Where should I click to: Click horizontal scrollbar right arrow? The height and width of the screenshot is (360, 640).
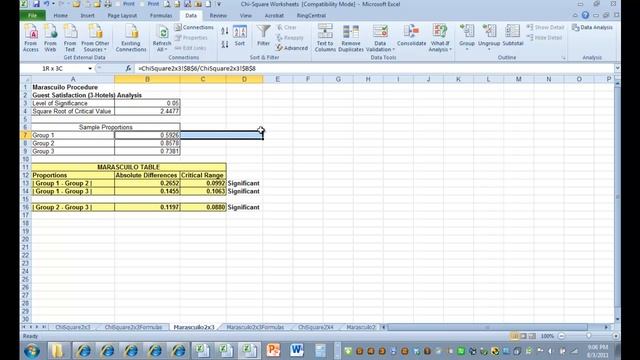(x=607, y=327)
